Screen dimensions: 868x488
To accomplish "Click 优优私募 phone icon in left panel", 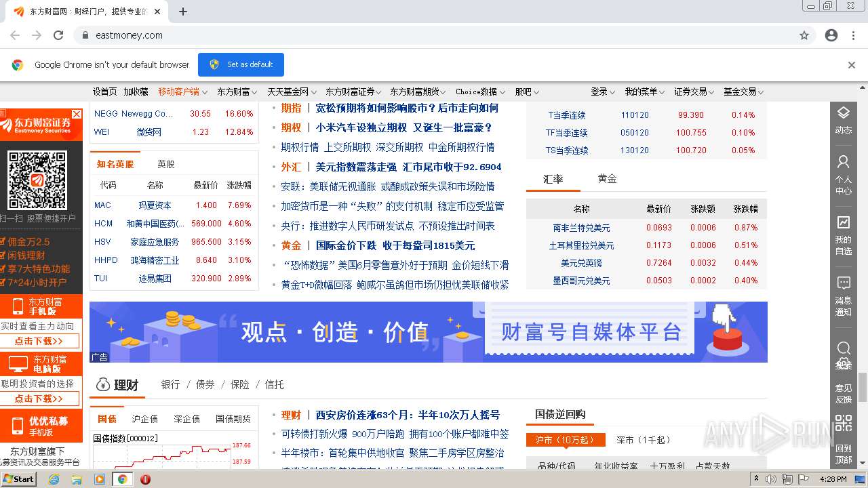I will pos(18,426).
